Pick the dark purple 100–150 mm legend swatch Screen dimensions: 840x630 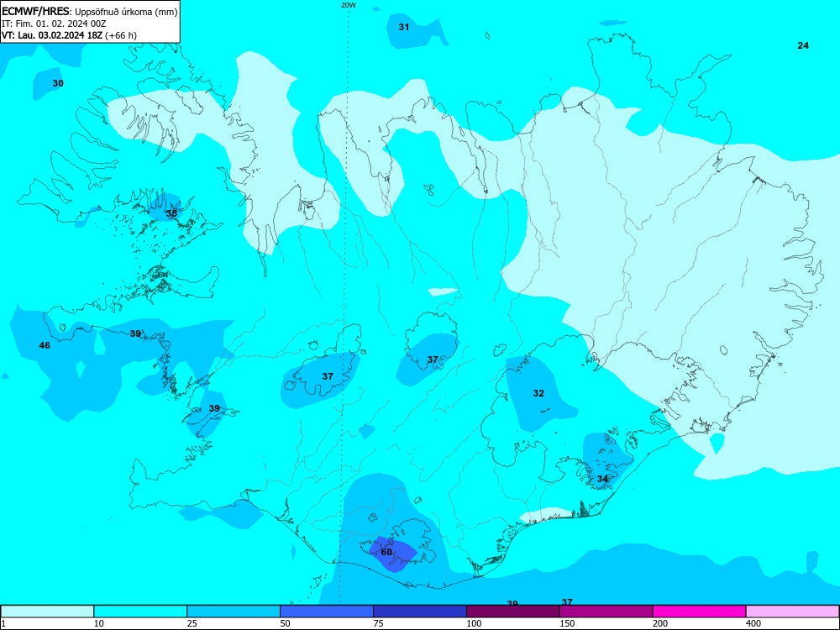(x=513, y=612)
